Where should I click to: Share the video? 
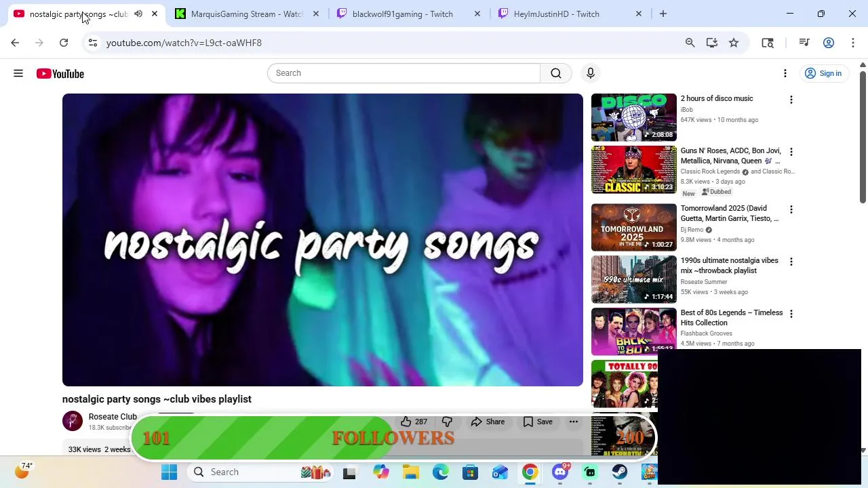tap(488, 422)
